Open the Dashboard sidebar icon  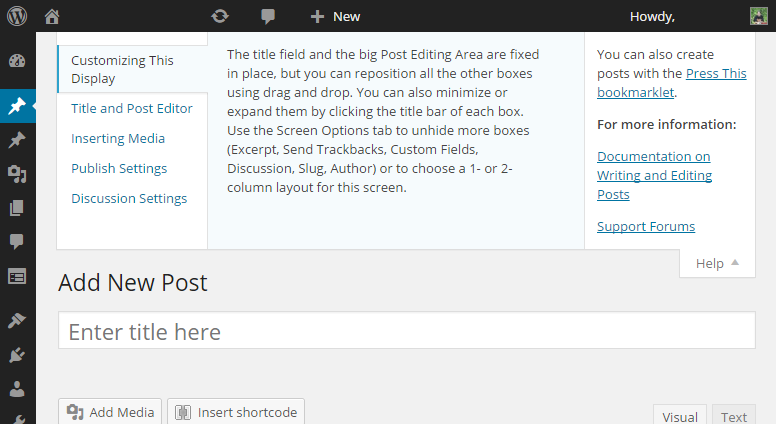(x=17, y=62)
